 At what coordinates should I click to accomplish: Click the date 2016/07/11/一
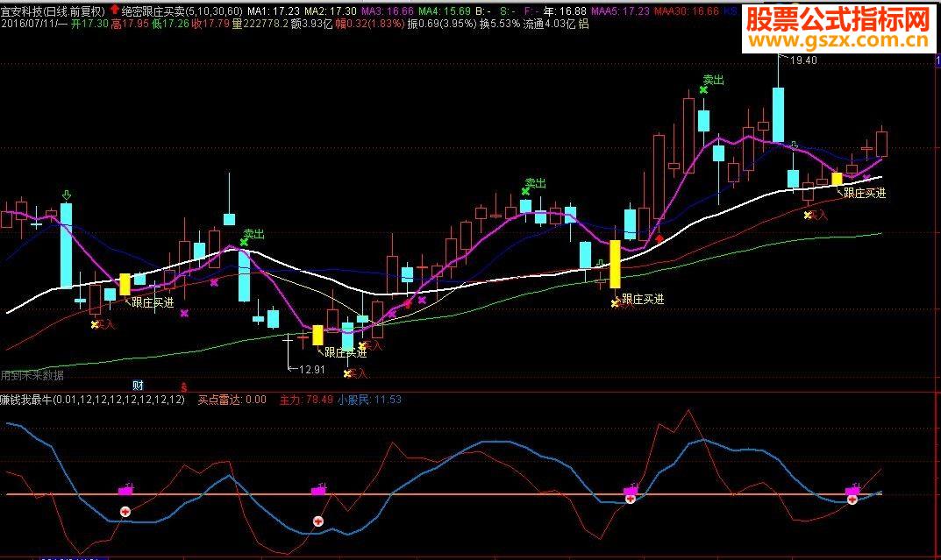34,24
